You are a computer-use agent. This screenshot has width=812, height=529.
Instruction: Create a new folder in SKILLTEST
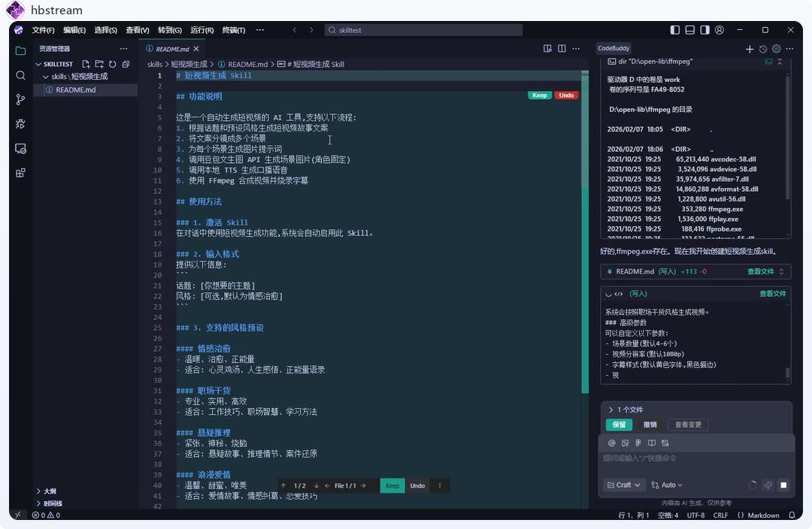click(x=99, y=64)
